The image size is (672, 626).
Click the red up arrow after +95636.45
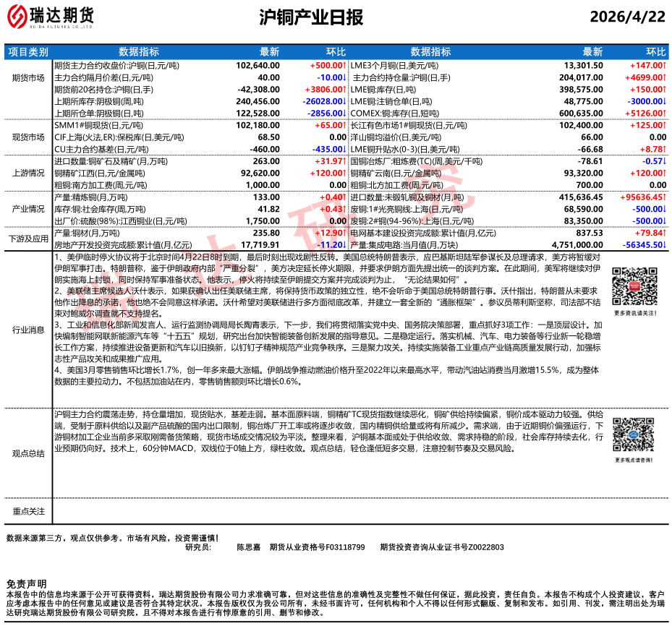[x=663, y=197]
